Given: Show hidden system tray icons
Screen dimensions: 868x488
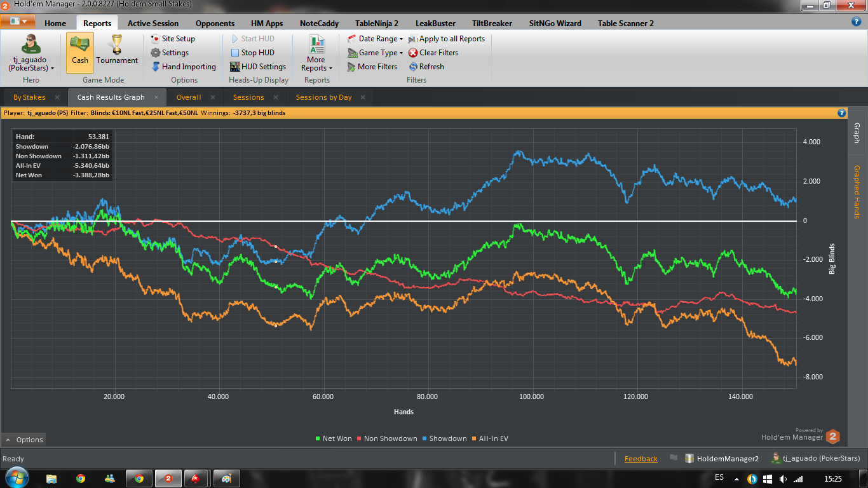Looking at the screenshot, I should pyautogui.click(x=736, y=478).
